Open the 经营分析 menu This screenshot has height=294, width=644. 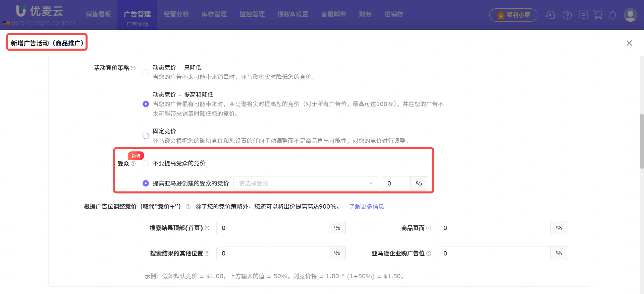(176, 14)
